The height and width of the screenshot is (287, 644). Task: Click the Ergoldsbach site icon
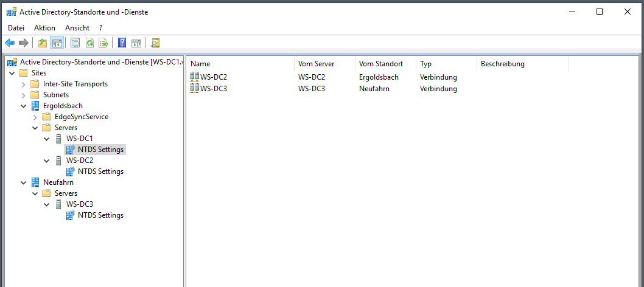[36, 106]
